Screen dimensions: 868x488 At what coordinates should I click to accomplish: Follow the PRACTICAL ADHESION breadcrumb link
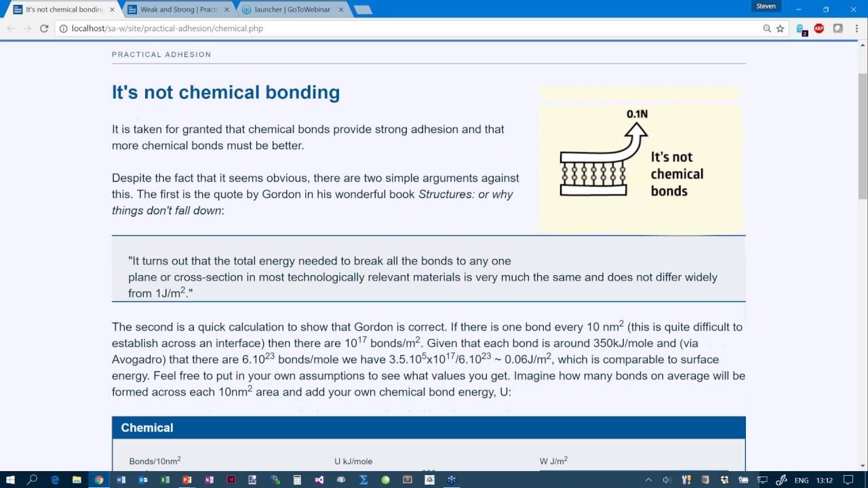[x=161, y=54]
